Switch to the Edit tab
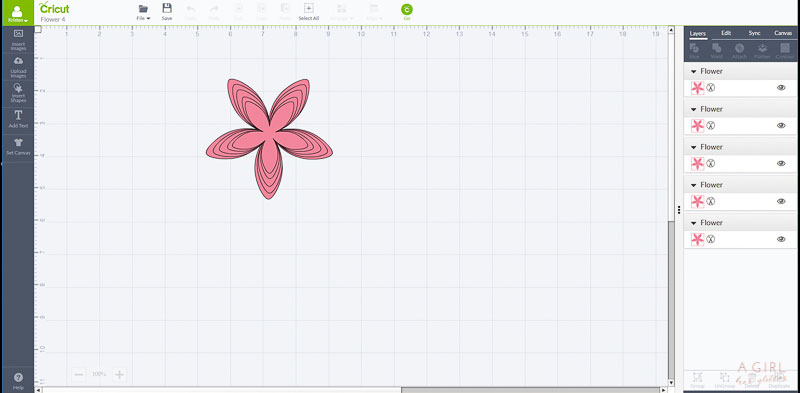Screen dimensions: 800x393 pos(726,33)
